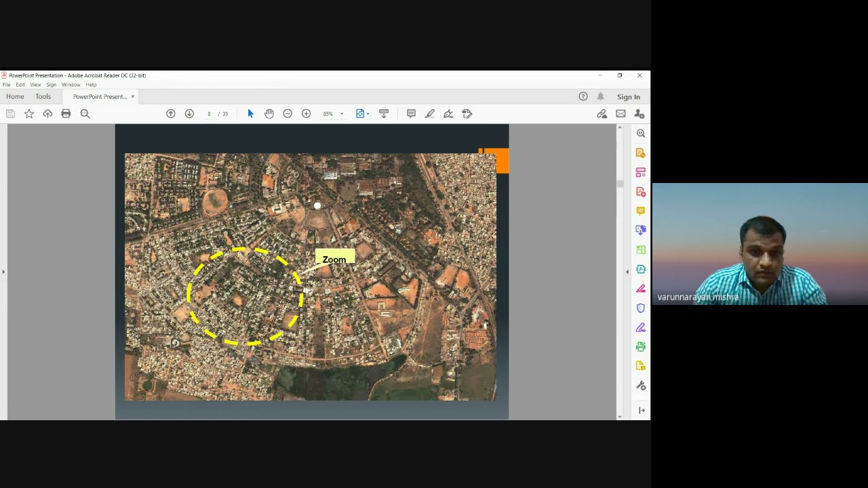Open the Export PDF tool in right panel
The image size is (868, 488).
641,230
